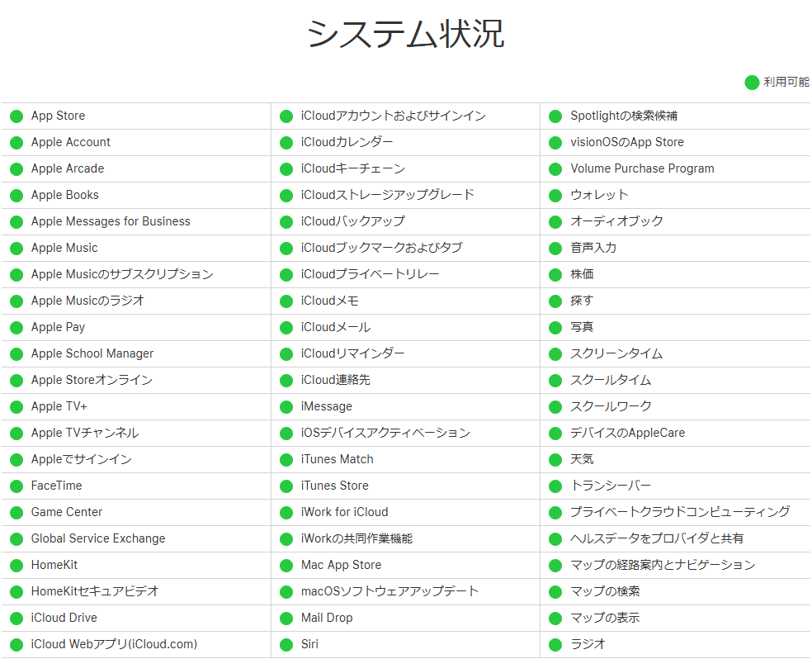Click the green dot next to ラジオ
This screenshot has height=659, width=812.
tap(555, 645)
